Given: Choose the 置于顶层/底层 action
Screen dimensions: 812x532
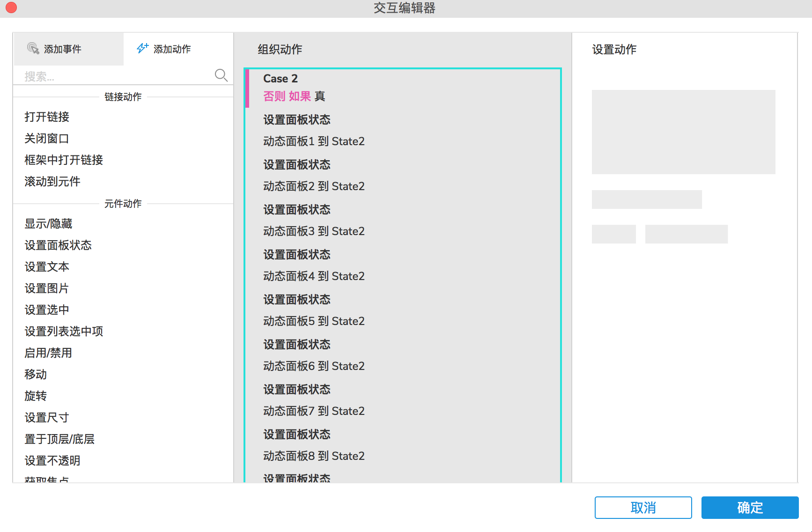Looking at the screenshot, I should (59, 439).
